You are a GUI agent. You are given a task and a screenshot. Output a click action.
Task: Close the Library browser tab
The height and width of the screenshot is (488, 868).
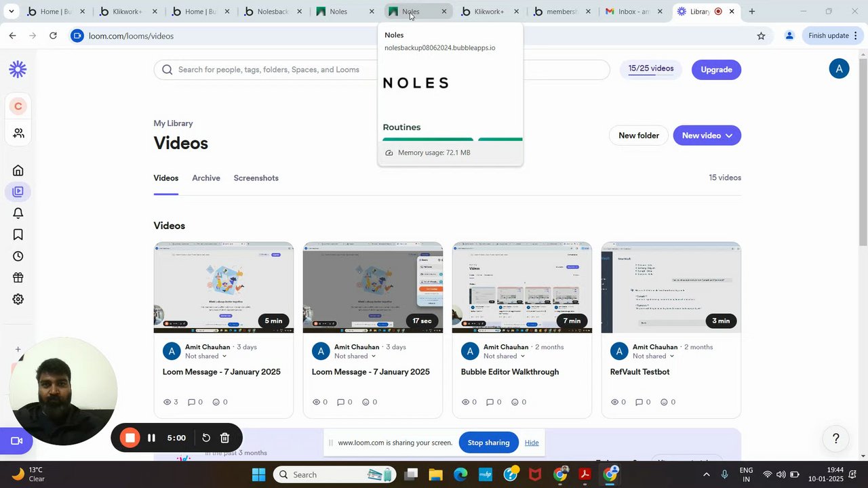731,12
